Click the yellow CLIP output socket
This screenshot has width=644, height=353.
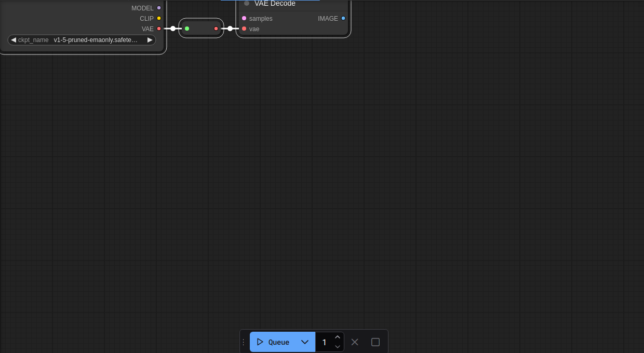159,19
